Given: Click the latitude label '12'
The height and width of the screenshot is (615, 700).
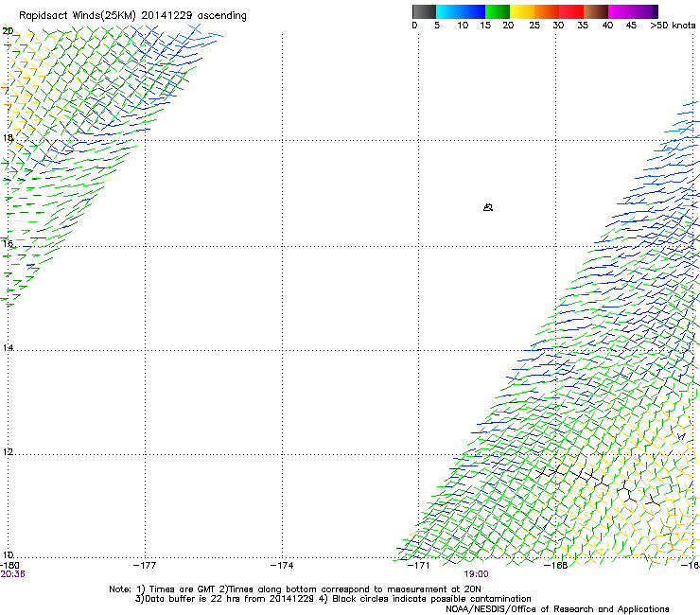Looking at the screenshot, I should tap(8, 451).
